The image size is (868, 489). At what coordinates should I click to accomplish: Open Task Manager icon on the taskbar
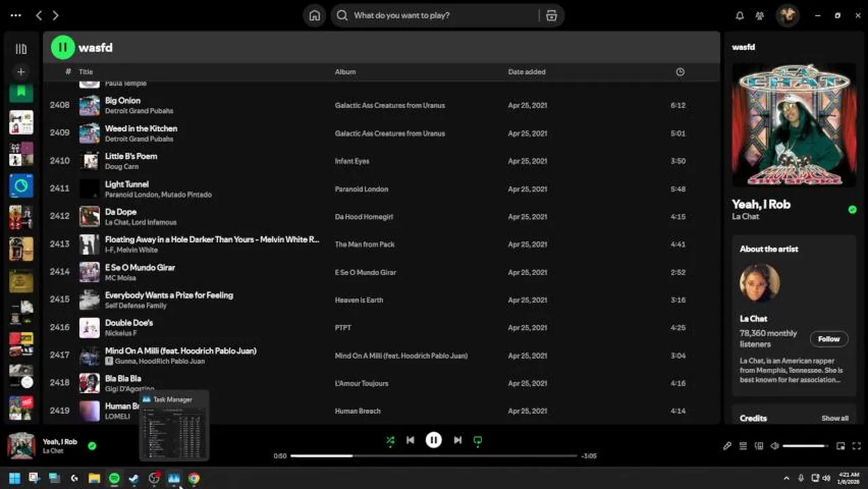coord(174,478)
